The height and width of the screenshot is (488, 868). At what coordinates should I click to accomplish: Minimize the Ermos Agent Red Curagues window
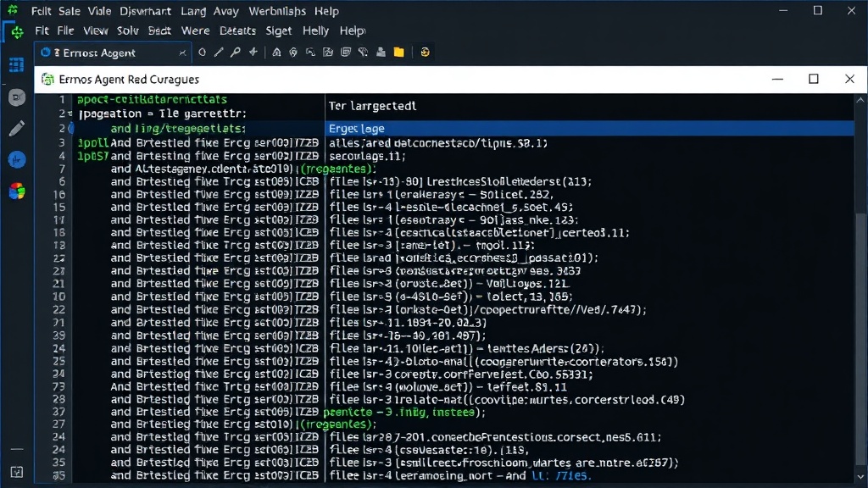pos(777,79)
